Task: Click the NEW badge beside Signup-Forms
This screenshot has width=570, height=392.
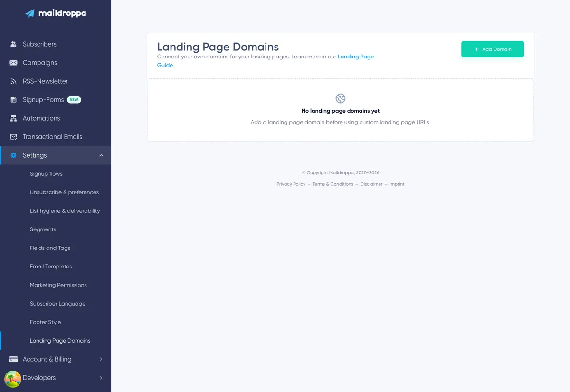Action: point(74,100)
